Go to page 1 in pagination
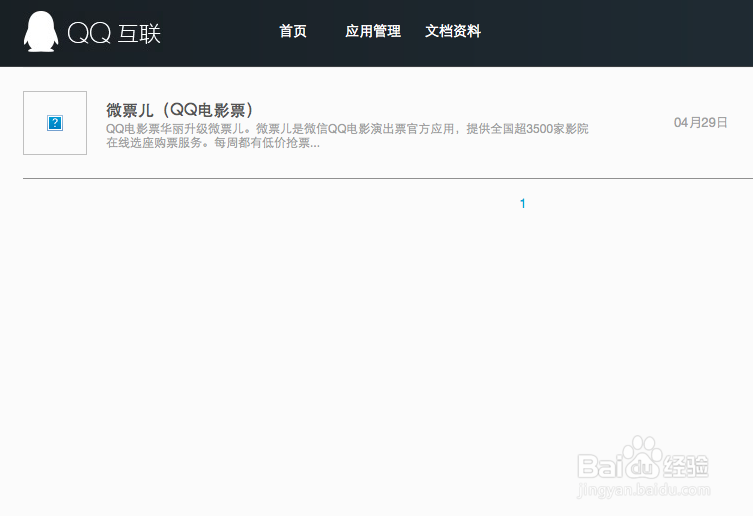The width and height of the screenshot is (753, 516). (522, 204)
